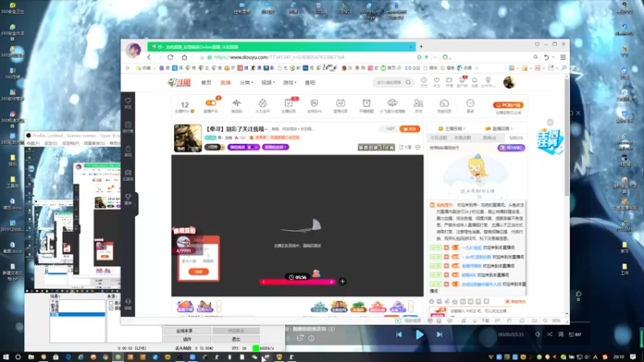This screenshot has width=644, height=362.
Task: Click the 插件 button in OBS window
Action: tap(188, 339)
